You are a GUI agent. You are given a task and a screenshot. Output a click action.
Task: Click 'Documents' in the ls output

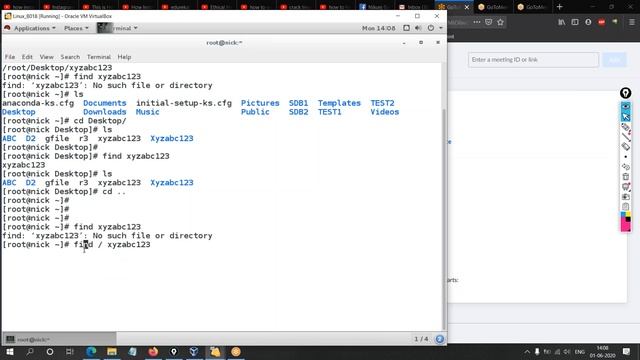pyautogui.click(x=104, y=103)
